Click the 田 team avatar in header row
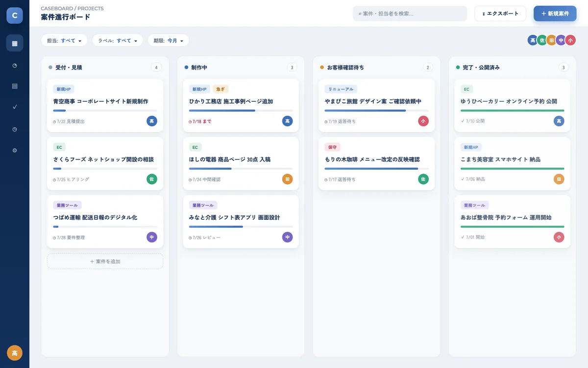588x368 pixels. click(551, 40)
